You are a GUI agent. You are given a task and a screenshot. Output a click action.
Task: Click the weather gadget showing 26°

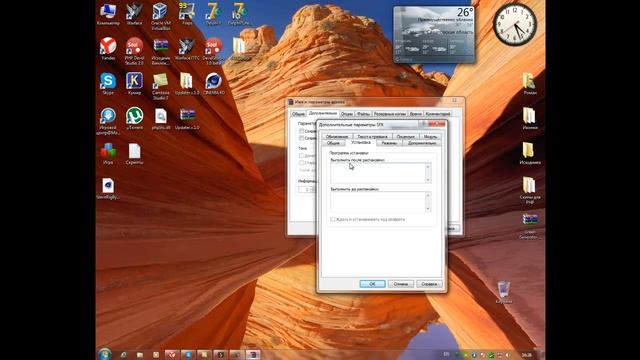point(434,34)
